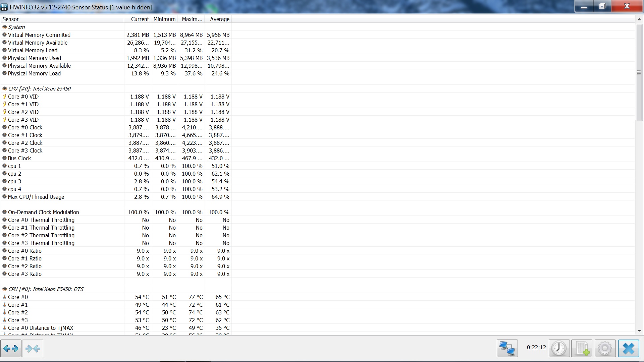Select the Core #0 VID voltage row
The image size is (644, 362).
click(23, 97)
